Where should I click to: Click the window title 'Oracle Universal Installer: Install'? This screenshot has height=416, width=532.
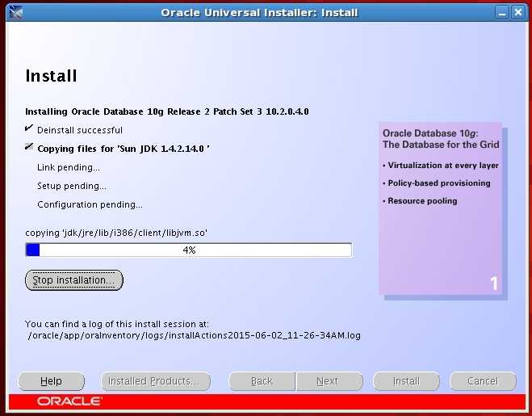259,13
